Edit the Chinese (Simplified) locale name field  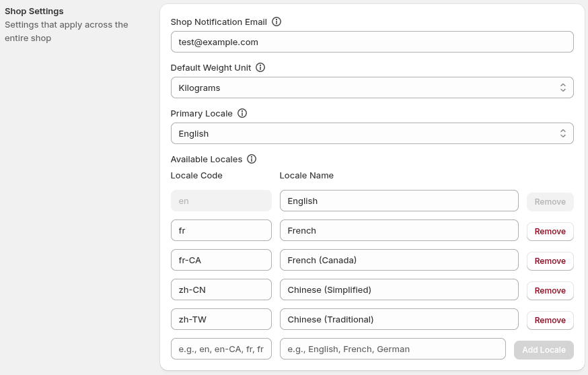pos(399,289)
